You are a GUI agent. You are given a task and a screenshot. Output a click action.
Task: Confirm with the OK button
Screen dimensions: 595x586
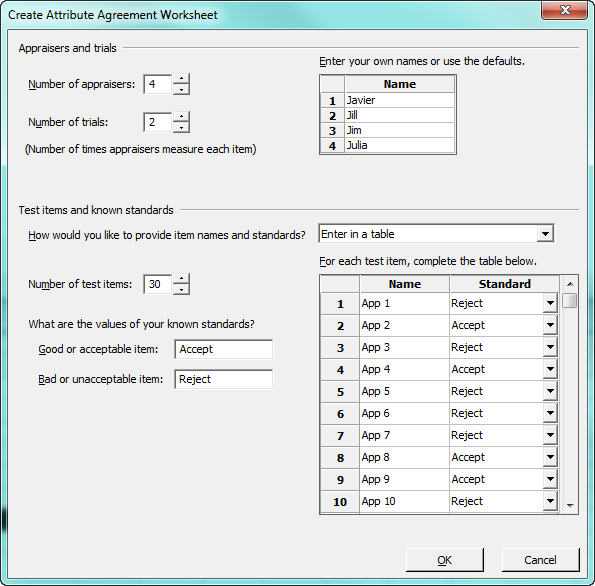(445, 560)
